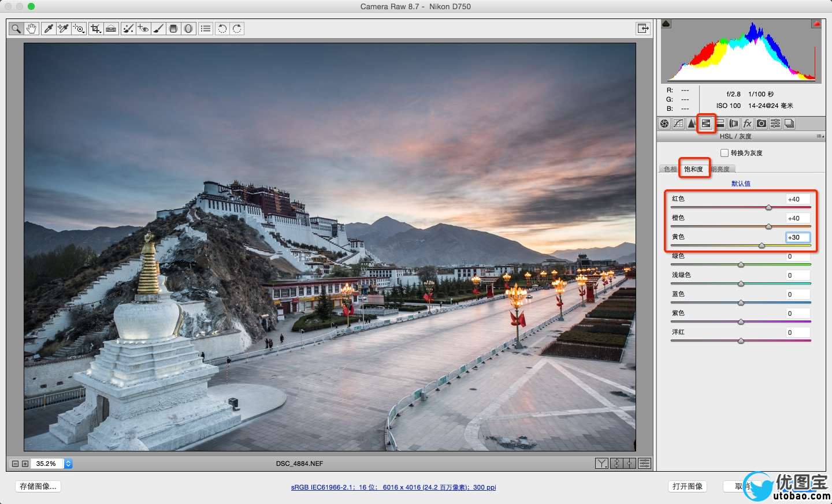Adjust the 绿色 saturation slider handle
The width and height of the screenshot is (832, 504).
click(x=741, y=264)
